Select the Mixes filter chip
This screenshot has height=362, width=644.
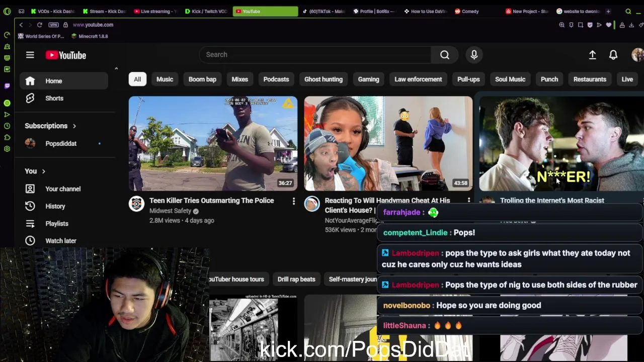239,79
